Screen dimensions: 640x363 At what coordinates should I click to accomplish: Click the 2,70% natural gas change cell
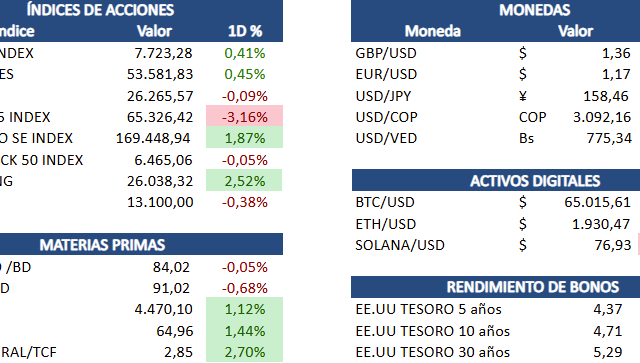click(x=244, y=352)
